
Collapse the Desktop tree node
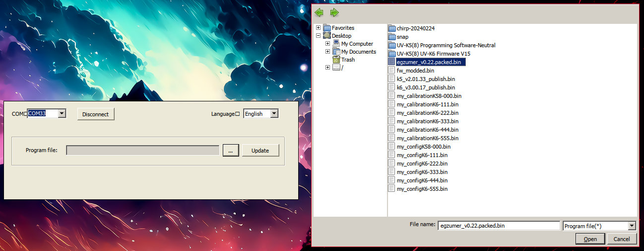pos(318,36)
